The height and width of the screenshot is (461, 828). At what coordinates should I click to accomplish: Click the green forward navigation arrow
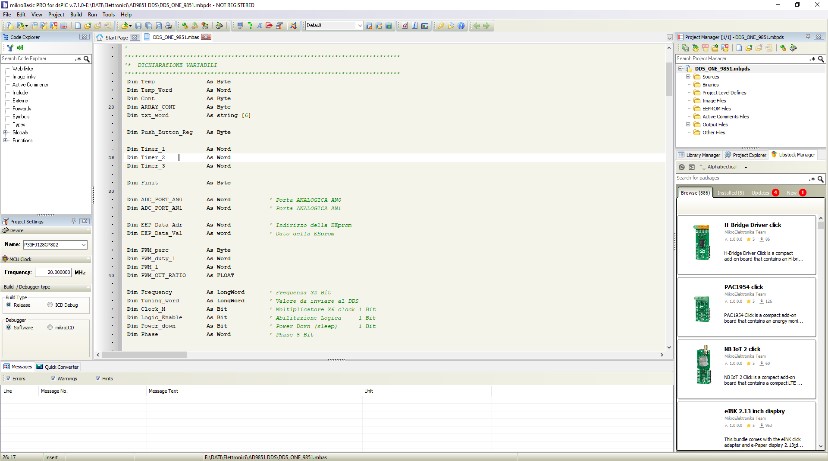click(x=486, y=25)
